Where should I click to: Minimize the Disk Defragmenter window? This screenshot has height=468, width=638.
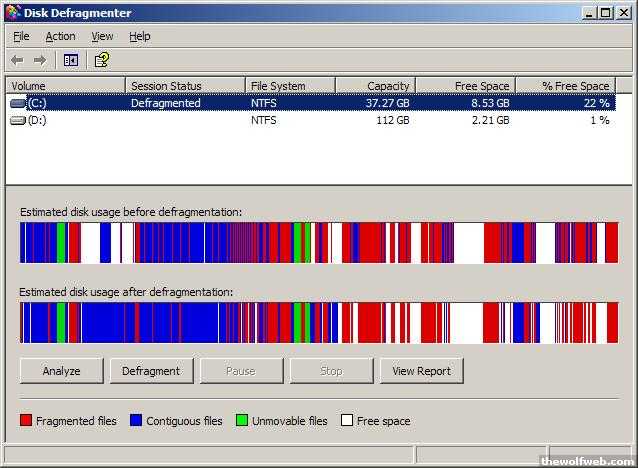pyautogui.click(x=589, y=13)
